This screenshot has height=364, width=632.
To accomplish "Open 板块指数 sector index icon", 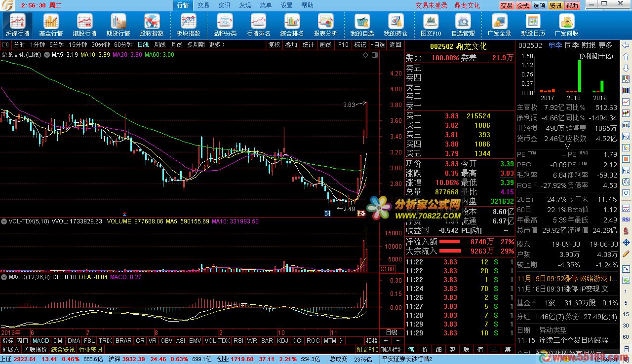I will click(x=188, y=25).
